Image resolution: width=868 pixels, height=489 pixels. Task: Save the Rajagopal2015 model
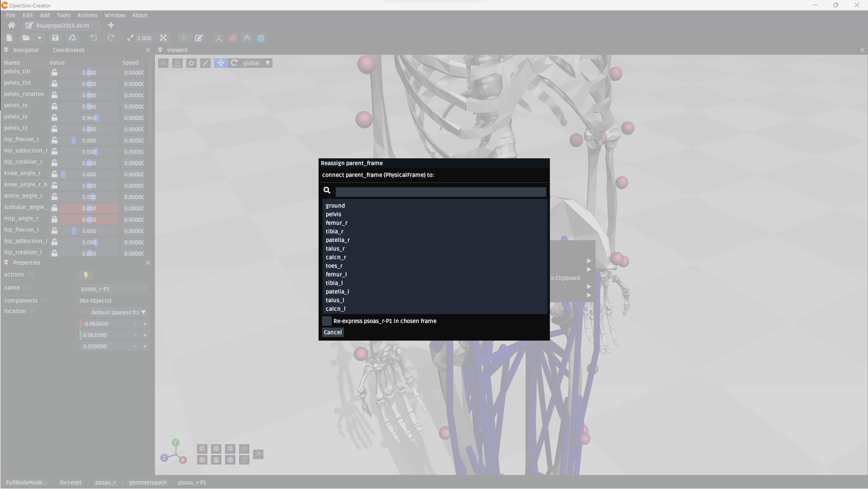point(55,38)
